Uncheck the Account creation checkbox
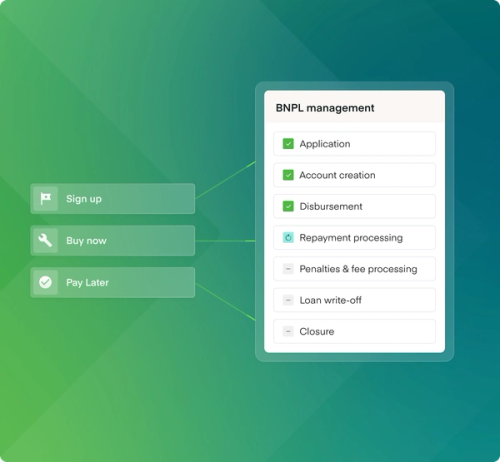 (x=288, y=175)
